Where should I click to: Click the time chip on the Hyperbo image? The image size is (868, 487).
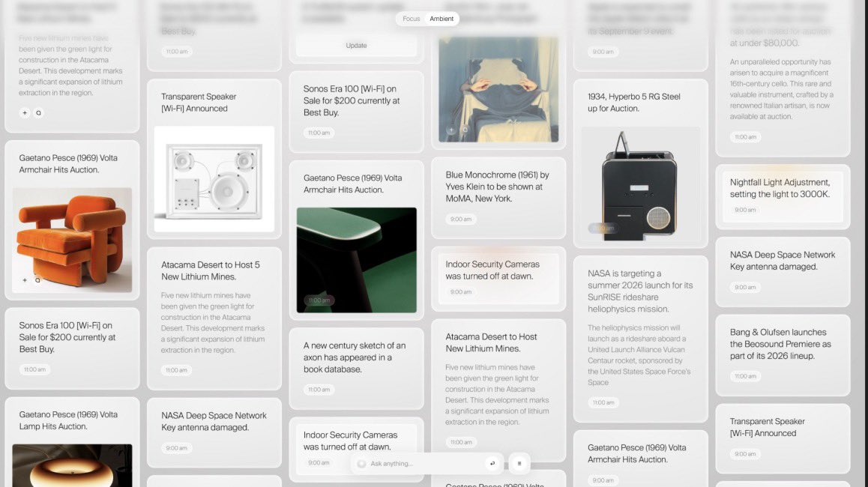click(603, 228)
